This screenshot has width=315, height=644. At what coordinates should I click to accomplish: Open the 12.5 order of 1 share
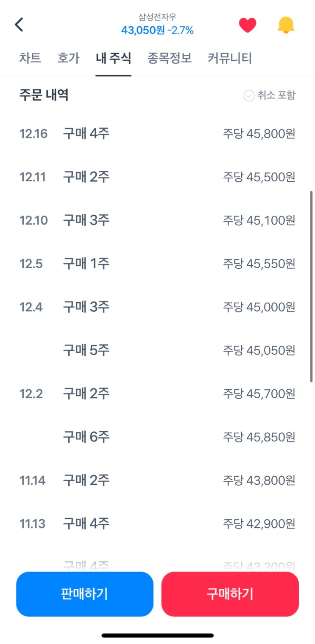(x=157, y=264)
